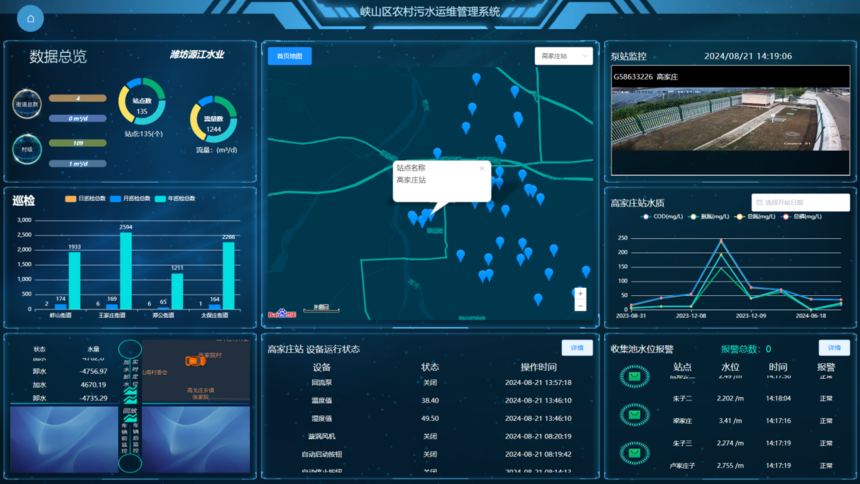Click the home icon at top left

tap(30, 18)
